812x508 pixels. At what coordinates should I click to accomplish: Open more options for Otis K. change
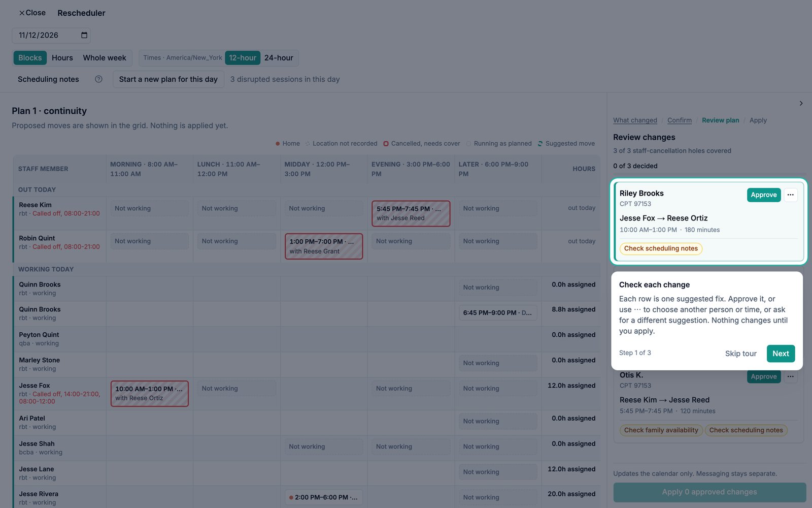point(790,376)
